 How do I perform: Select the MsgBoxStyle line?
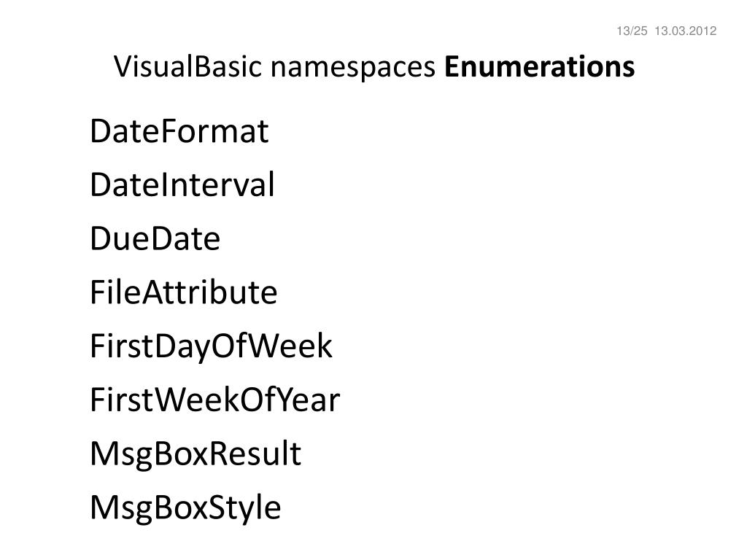pos(186,508)
